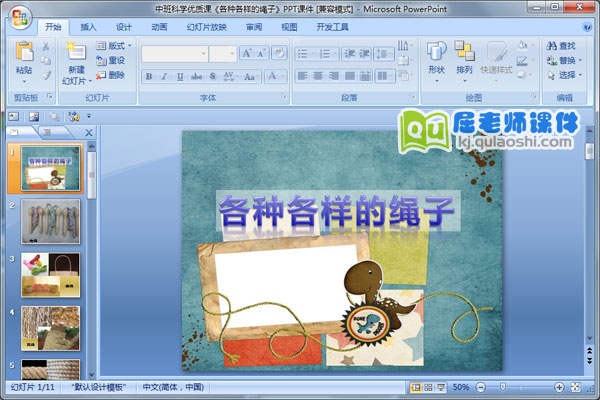Toggle Bold formatting

pos(149,77)
